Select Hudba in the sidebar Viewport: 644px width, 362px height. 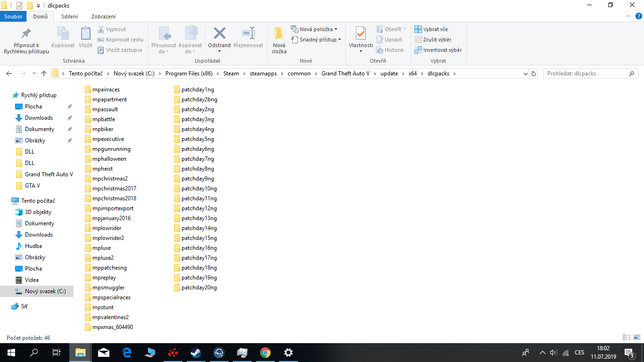pyautogui.click(x=33, y=246)
